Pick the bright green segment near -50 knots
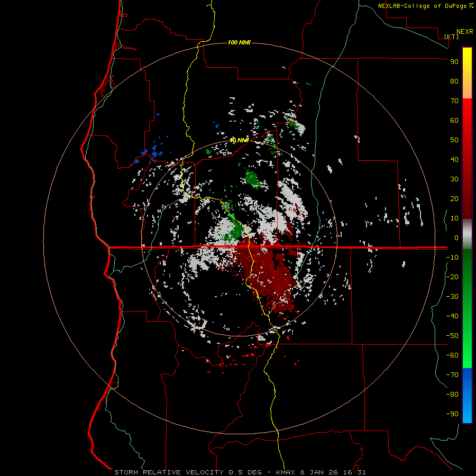Viewport: 476px width, 476px height. click(x=467, y=337)
